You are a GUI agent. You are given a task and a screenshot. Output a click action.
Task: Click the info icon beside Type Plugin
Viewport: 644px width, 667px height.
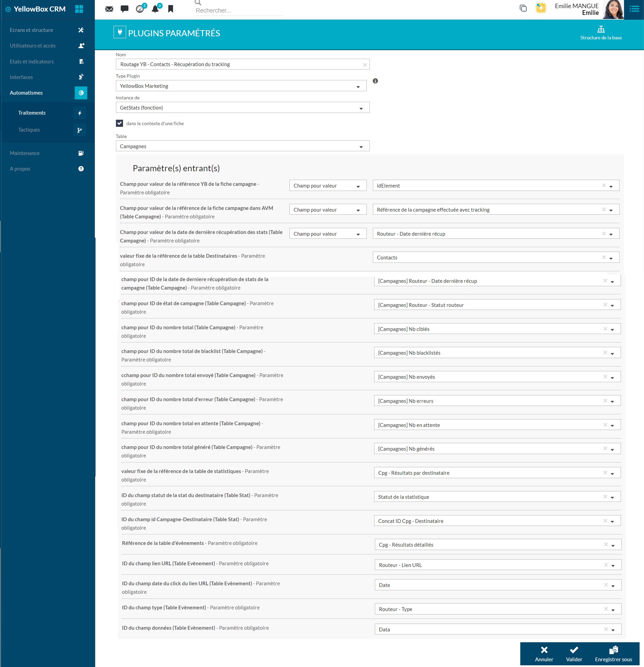(x=375, y=81)
